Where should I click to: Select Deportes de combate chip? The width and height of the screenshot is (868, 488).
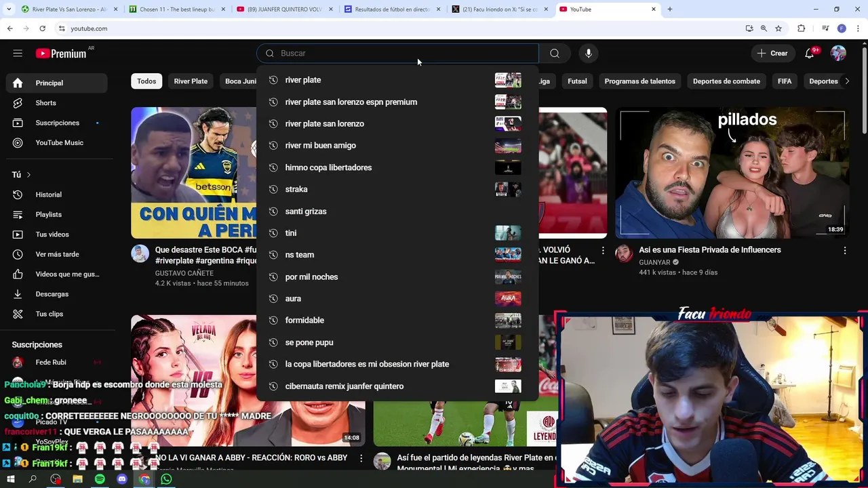(726, 81)
